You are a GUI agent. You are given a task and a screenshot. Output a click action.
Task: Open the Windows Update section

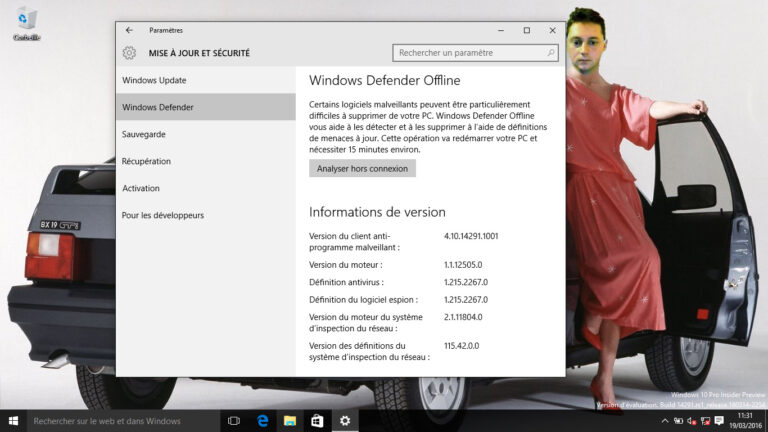click(x=154, y=80)
